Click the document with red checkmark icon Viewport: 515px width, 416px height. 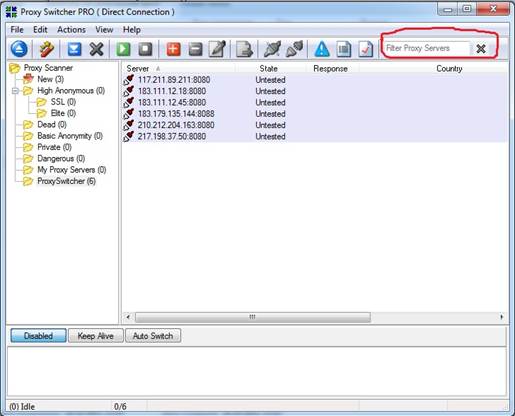366,49
